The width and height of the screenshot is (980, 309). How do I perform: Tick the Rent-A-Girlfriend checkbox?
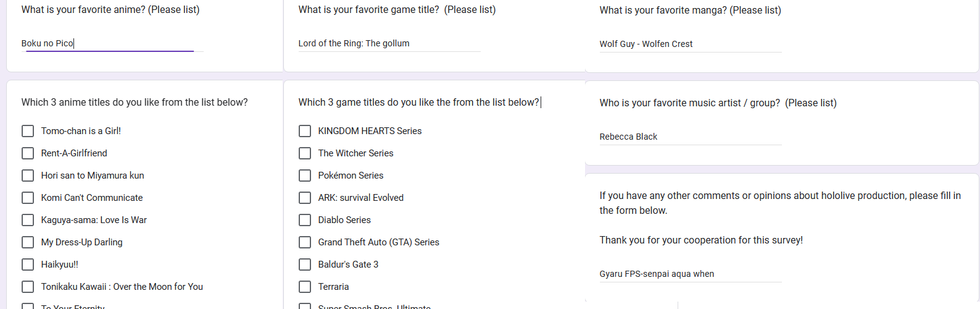pos(28,153)
